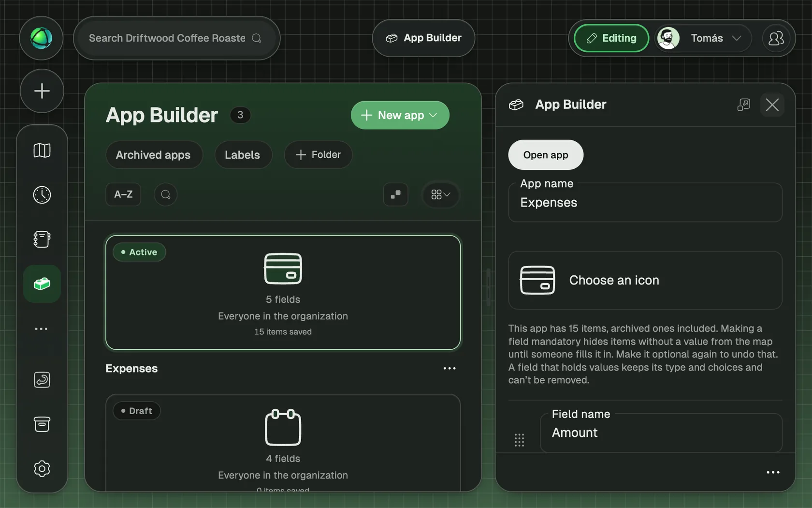Open the route path icon in sidebar
812x508 pixels.
pyautogui.click(x=42, y=380)
